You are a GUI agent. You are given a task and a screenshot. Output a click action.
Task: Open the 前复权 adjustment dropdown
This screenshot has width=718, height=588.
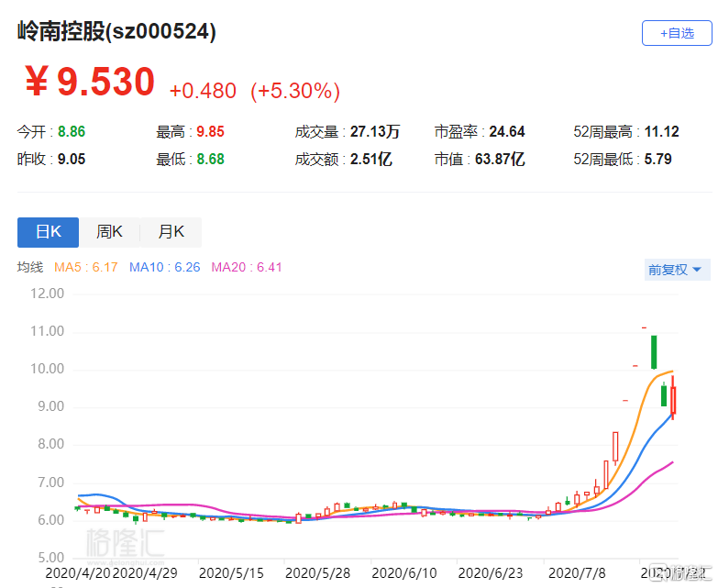[x=677, y=270]
